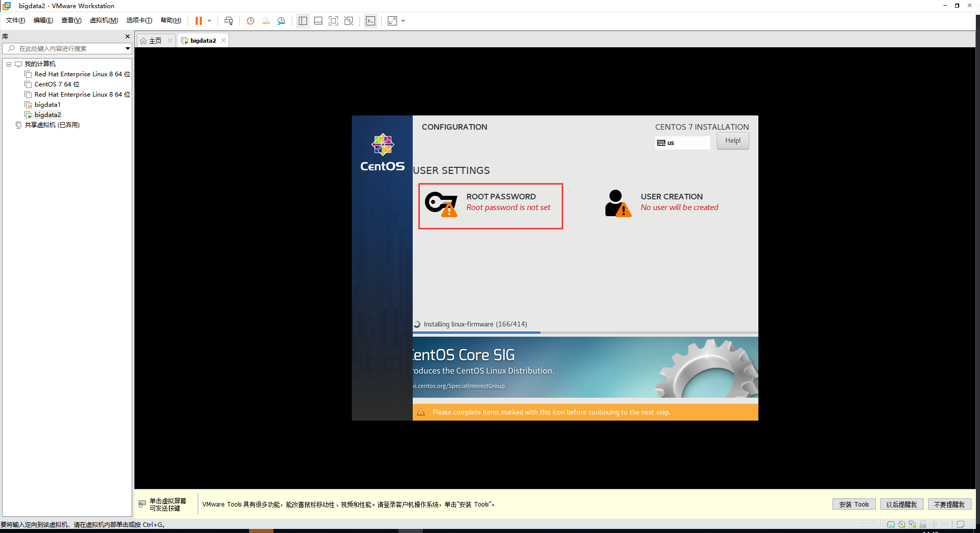Toggle the thumbnail bar view
The height and width of the screenshot is (533, 980).
pyautogui.click(x=318, y=21)
